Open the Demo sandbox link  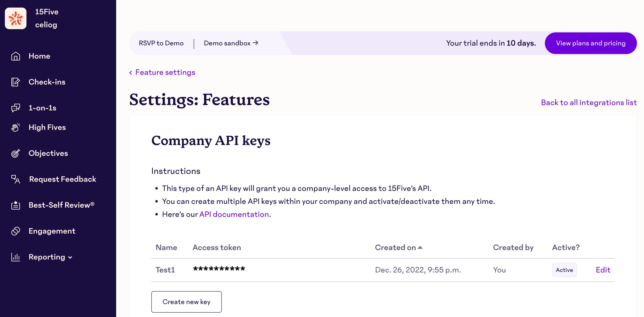click(231, 43)
